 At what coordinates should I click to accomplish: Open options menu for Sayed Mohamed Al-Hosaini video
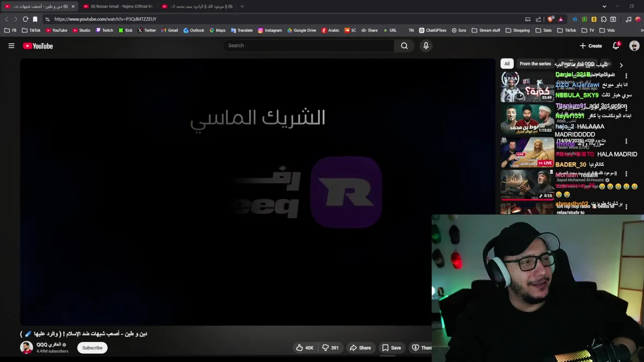click(x=626, y=174)
